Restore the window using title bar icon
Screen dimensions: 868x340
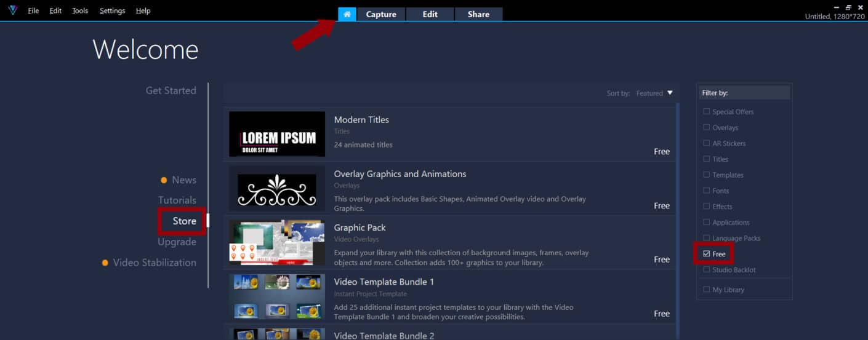848,7
